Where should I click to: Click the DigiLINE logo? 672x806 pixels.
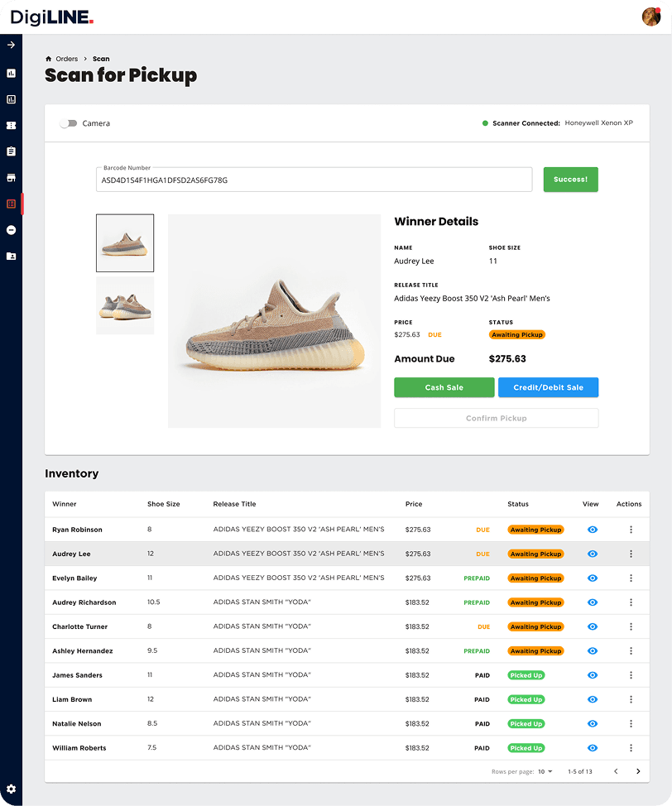coord(52,17)
